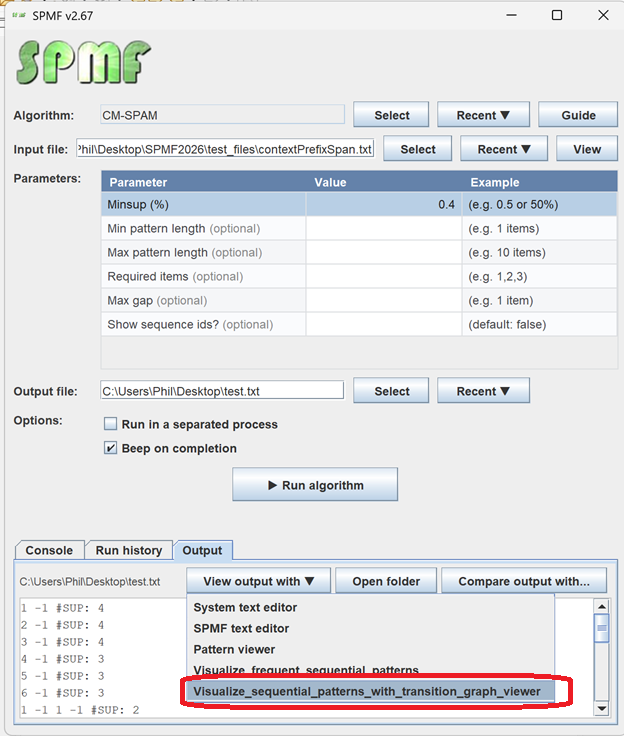View the input file
This screenshot has width=624, height=746.
587,149
